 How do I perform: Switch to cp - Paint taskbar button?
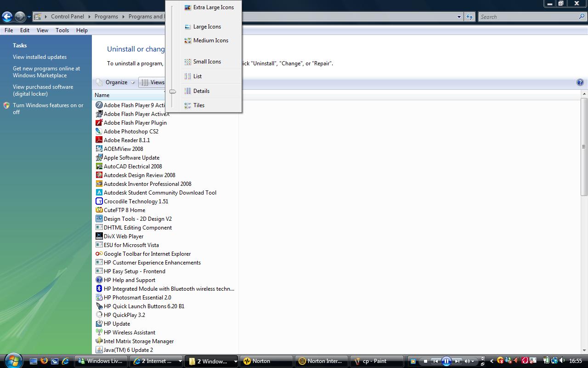(x=377, y=361)
